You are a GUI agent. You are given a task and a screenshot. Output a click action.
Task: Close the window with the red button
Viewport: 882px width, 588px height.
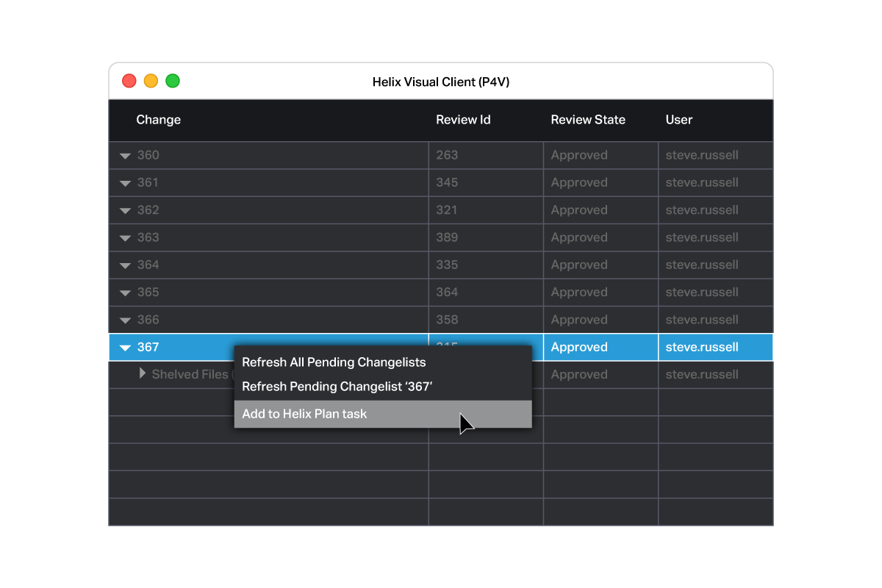(x=129, y=81)
